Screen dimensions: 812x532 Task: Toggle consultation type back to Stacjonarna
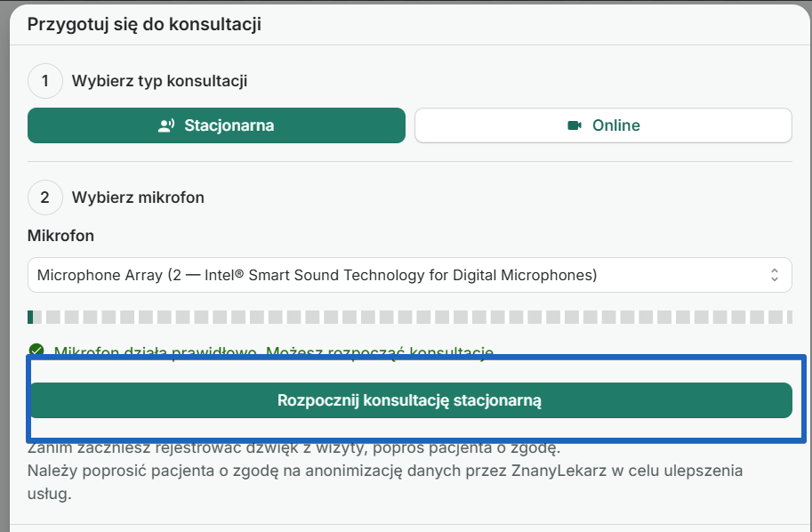(x=216, y=125)
